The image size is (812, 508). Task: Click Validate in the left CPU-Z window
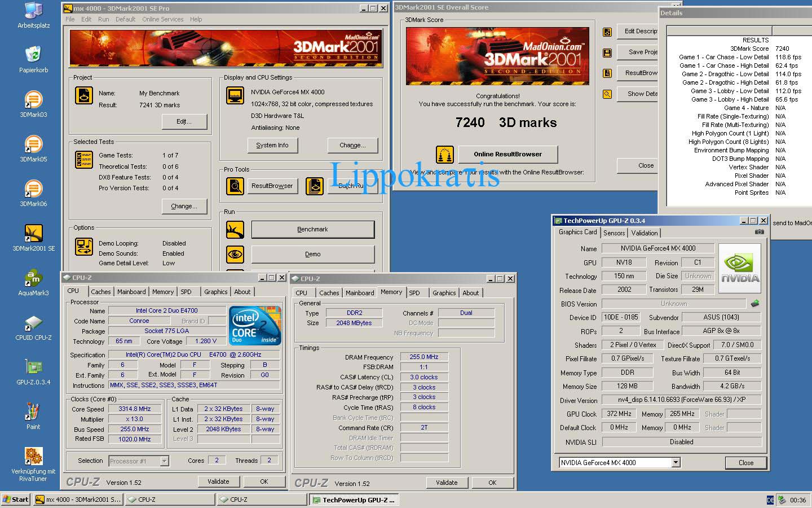218,482
